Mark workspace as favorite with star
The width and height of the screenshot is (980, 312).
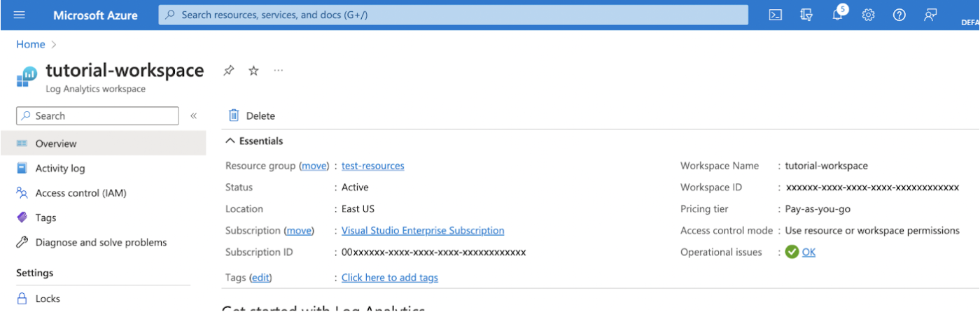tap(253, 71)
